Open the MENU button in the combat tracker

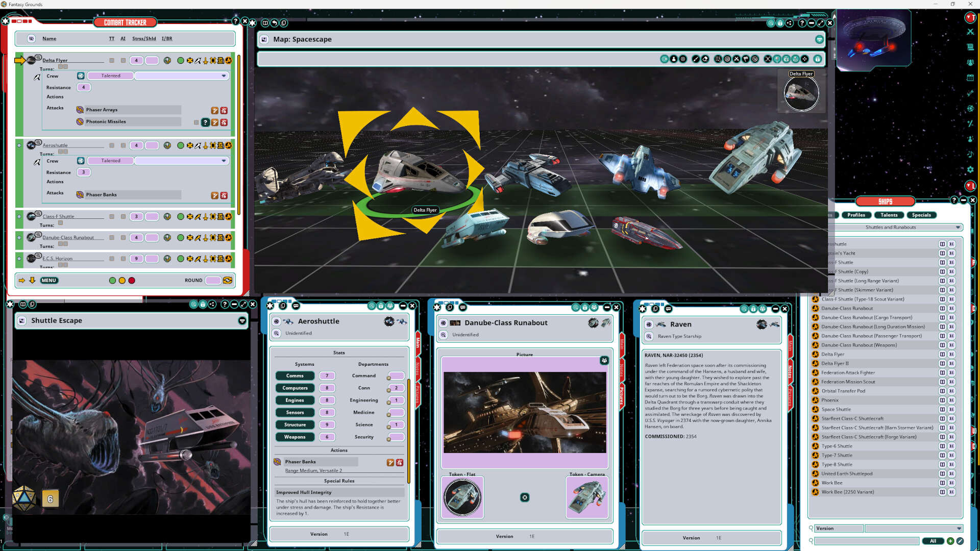(x=49, y=280)
